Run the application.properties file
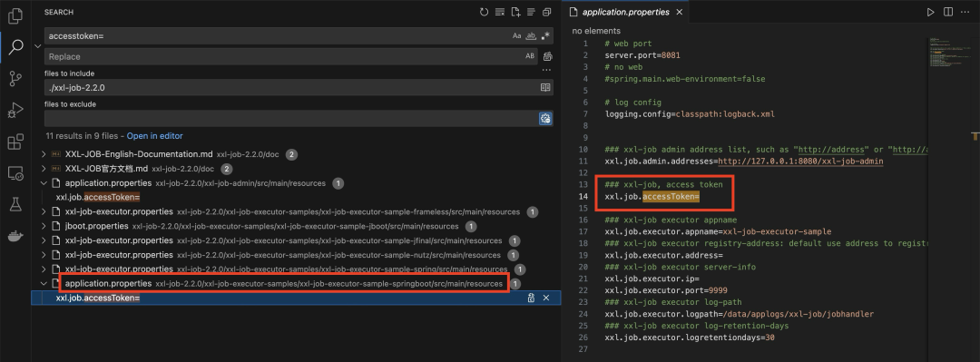 [x=931, y=12]
